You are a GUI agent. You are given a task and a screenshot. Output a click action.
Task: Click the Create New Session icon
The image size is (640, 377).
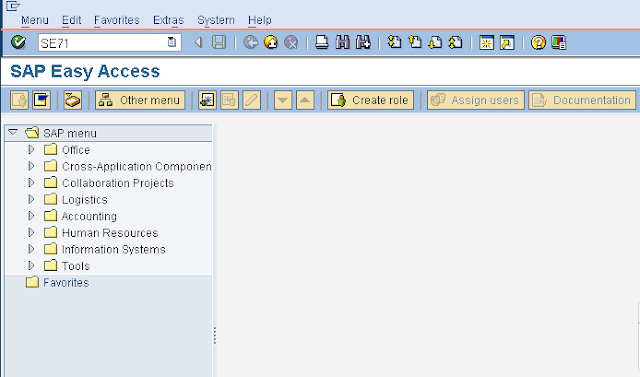(x=487, y=42)
